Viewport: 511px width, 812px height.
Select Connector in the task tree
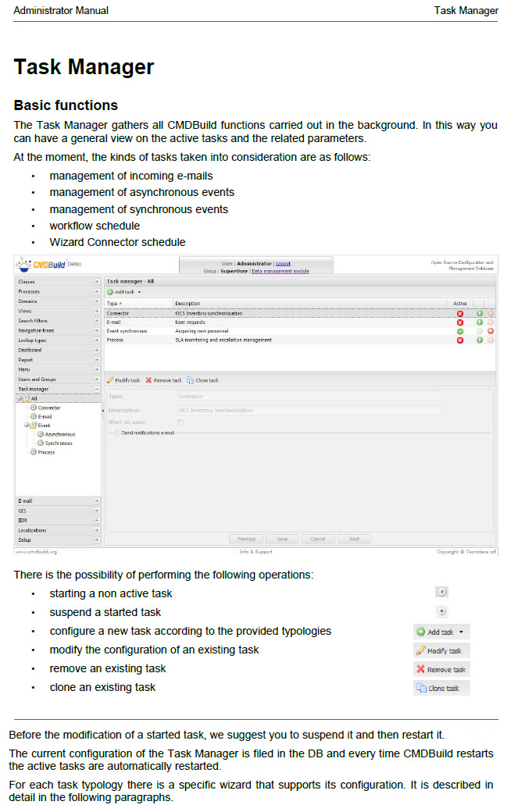[x=48, y=408]
